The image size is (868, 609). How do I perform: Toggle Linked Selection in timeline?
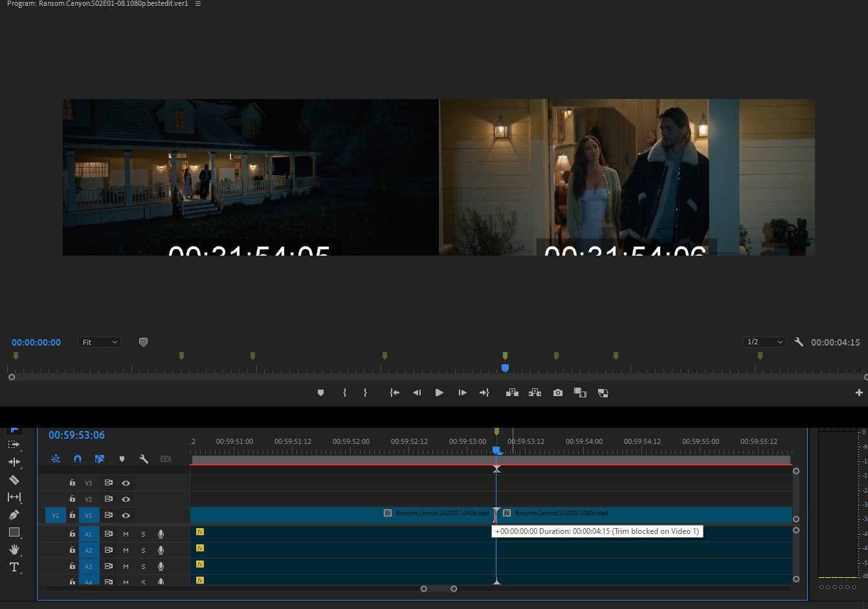tap(100, 459)
